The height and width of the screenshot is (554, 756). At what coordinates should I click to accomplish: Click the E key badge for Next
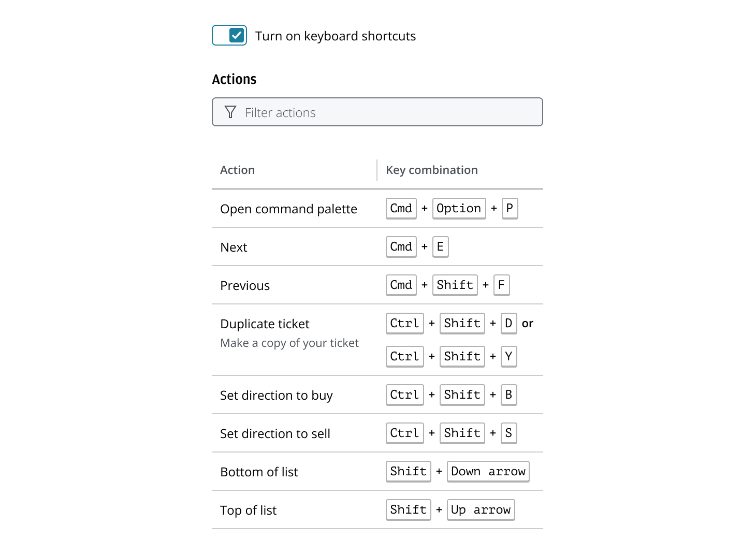point(441,247)
